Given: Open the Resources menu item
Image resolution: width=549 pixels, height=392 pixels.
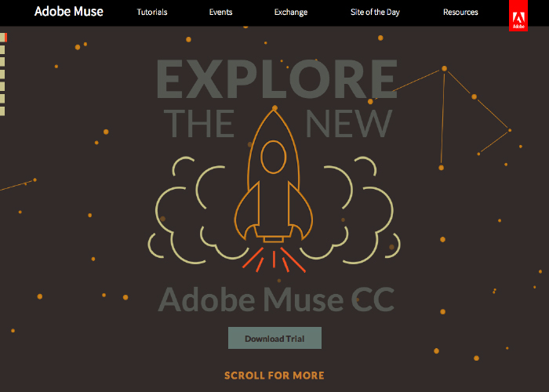Looking at the screenshot, I should pyautogui.click(x=460, y=12).
